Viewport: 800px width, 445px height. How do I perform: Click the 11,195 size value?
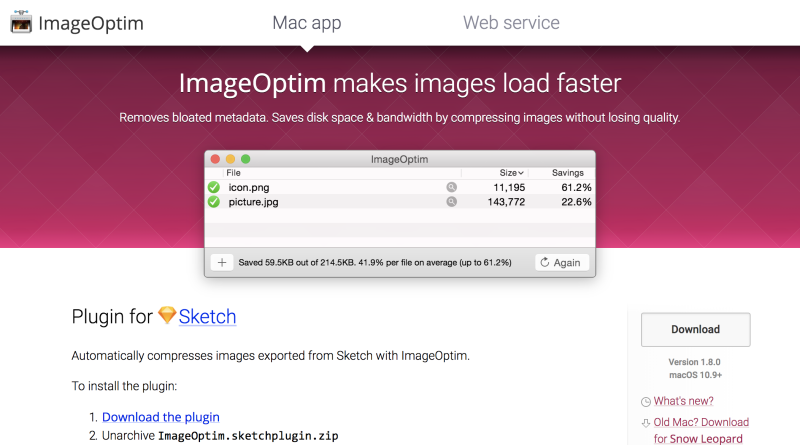coord(509,187)
